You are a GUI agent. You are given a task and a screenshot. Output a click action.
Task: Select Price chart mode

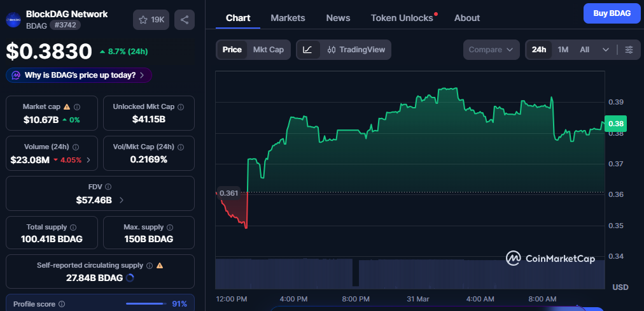(x=232, y=50)
